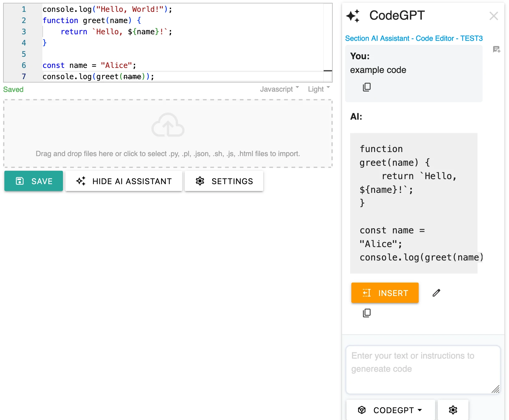Expand the CODEGPT model dropdown

[390, 410]
